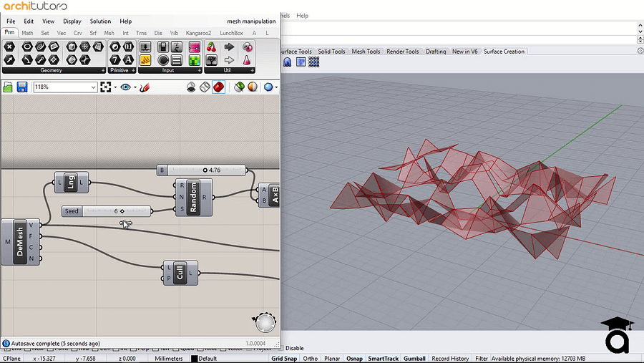The width and height of the screenshot is (644, 363).
Task: Select the Boolean primitive icon
Action: coord(115,47)
